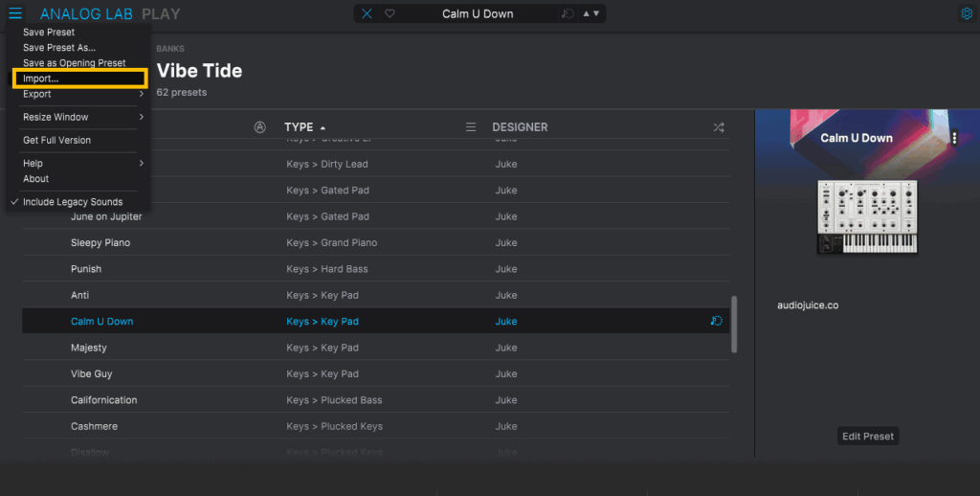Select the Californication preset
The width and height of the screenshot is (980, 496).
(103, 400)
